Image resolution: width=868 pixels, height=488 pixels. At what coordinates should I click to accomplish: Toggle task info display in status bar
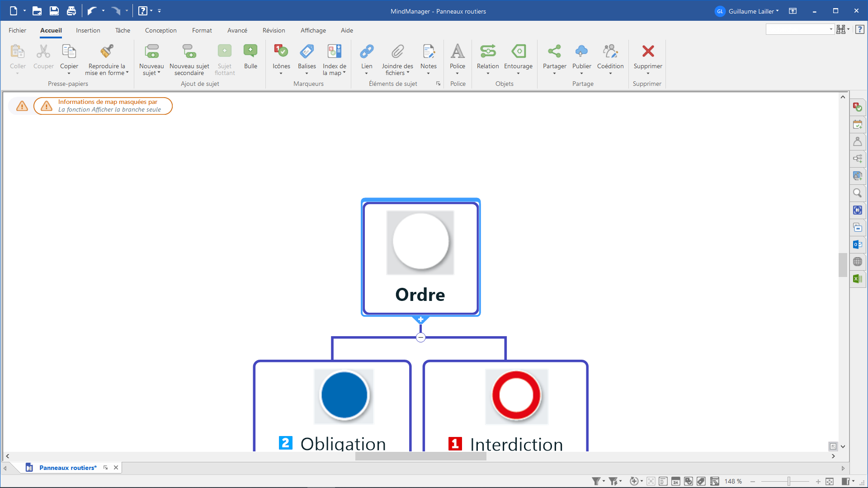676,481
